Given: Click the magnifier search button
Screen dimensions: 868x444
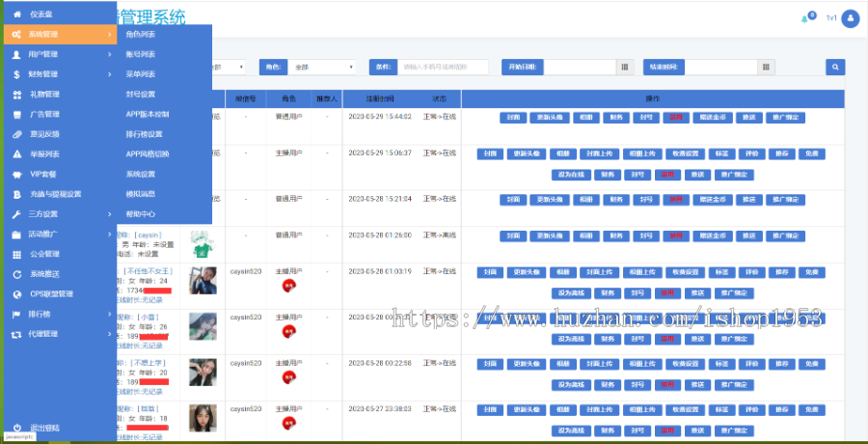Looking at the screenshot, I should [x=835, y=68].
